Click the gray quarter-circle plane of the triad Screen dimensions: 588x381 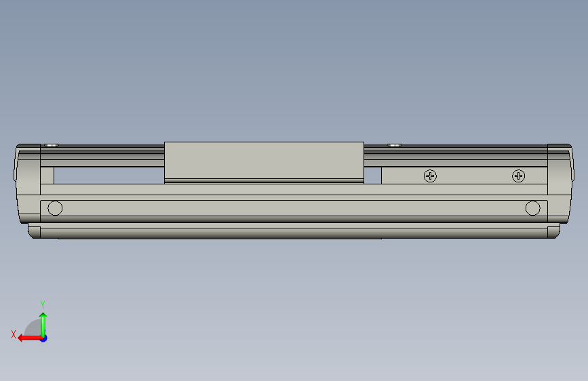click(33, 327)
